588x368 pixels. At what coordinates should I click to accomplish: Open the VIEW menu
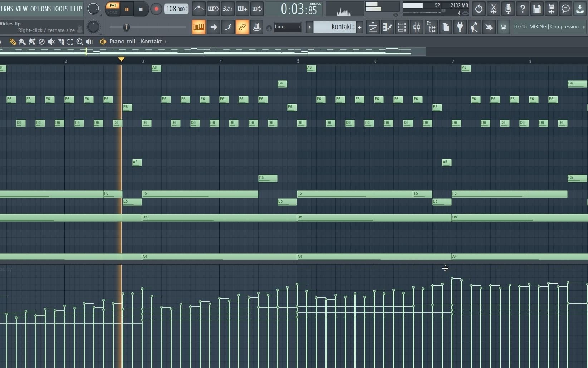point(21,9)
